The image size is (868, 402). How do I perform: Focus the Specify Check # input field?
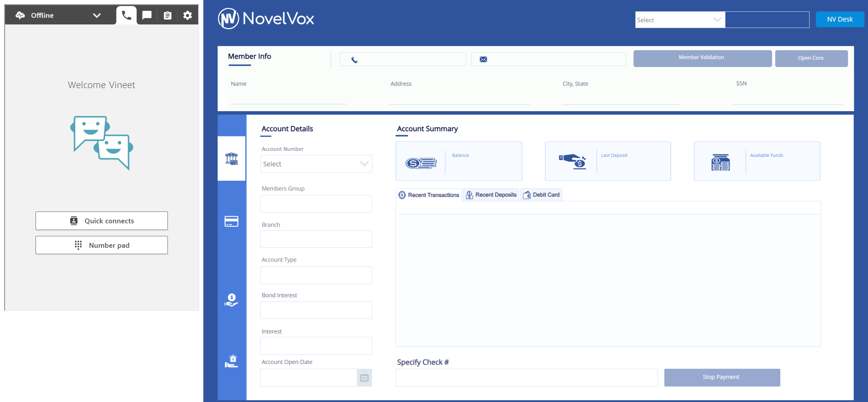click(526, 378)
